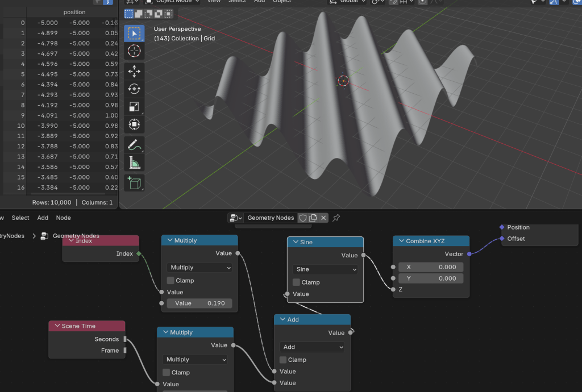Unlink the Geometry Nodes data-block with X
This screenshot has width=582, height=392.
(323, 218)
